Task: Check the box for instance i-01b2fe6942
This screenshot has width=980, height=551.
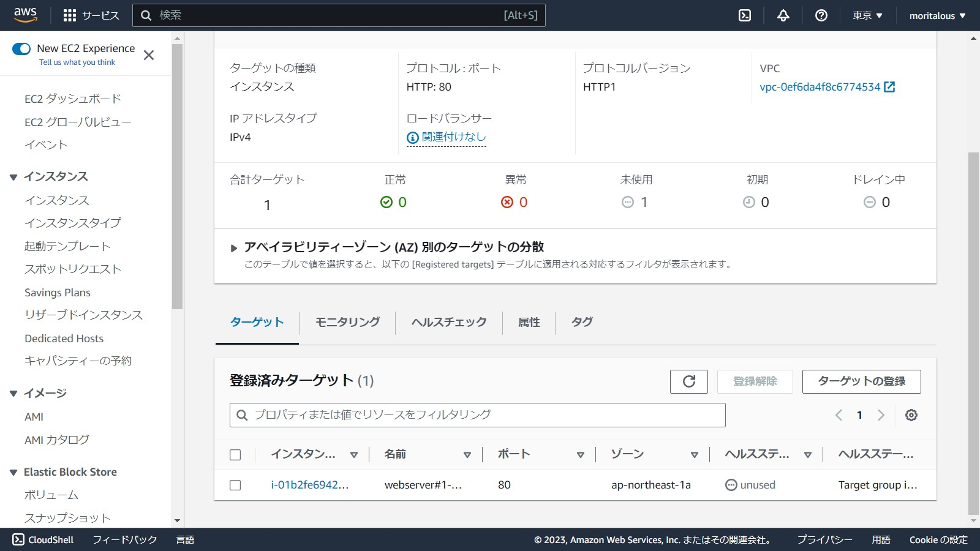Action: click(235, 485)
